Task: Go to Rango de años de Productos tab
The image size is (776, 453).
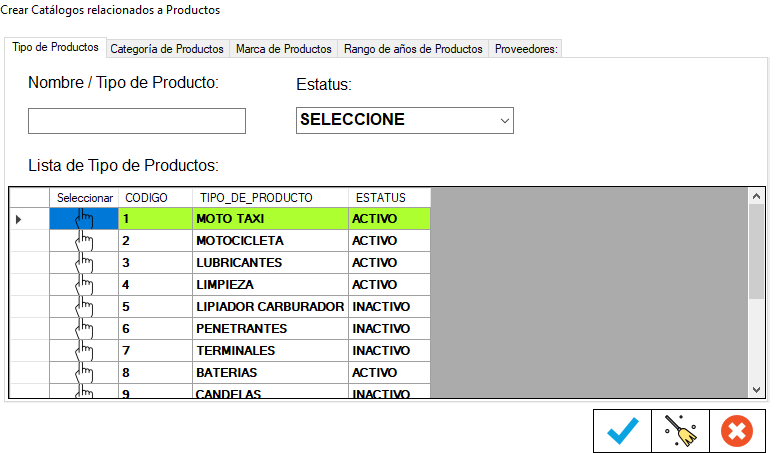Action: (x=413, y=49)
